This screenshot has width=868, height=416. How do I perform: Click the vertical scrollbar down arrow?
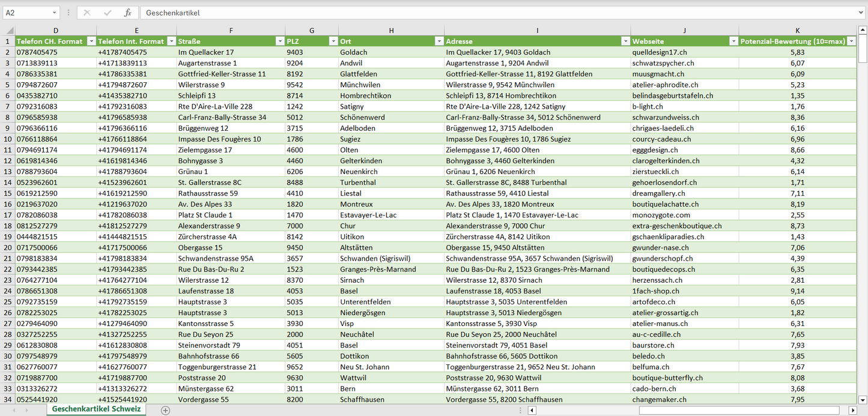tap(863, 399)
